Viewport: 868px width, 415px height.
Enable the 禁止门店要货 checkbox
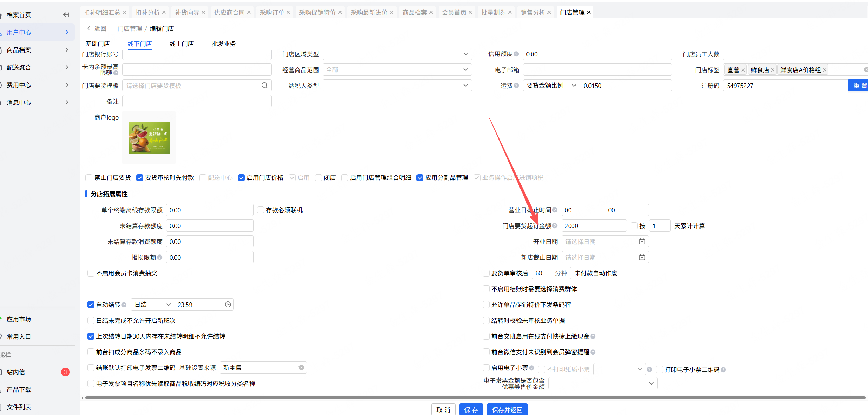click(x=89, y=178)
